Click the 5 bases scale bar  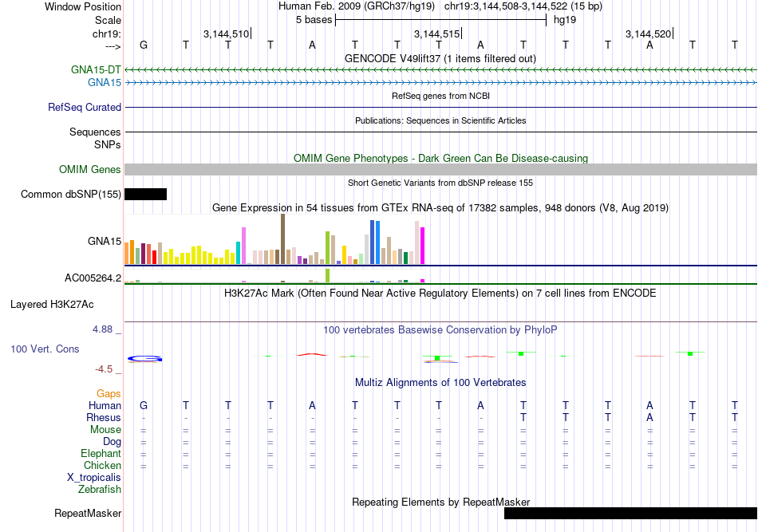(x=440, y=20)
